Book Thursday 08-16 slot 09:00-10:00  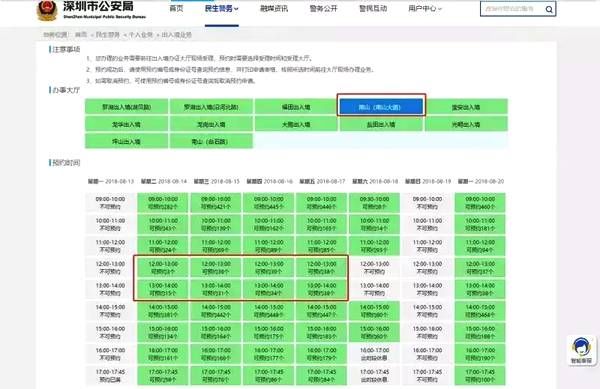[269, 203]
